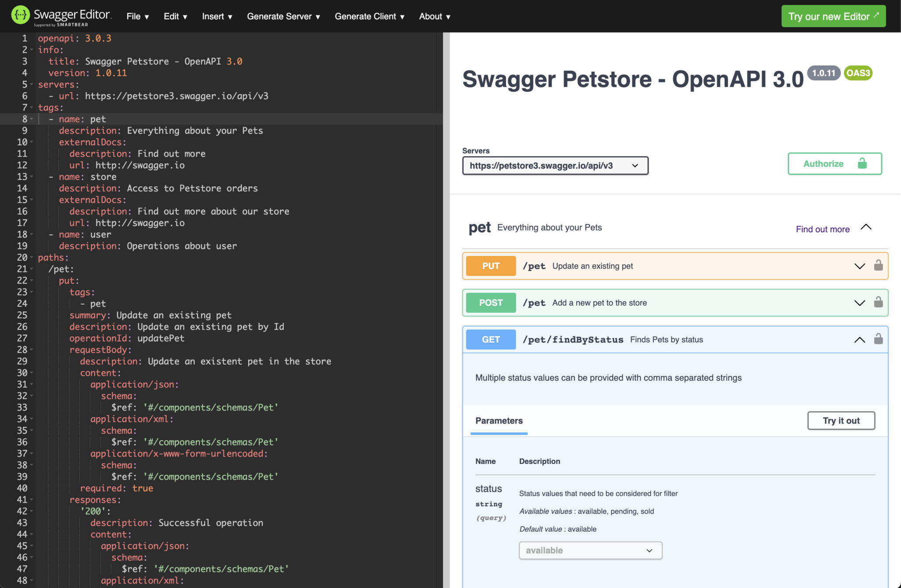Click the 1.0.11 version badge
This screenshot has height=588, width=901.
(x=823, y=73)
